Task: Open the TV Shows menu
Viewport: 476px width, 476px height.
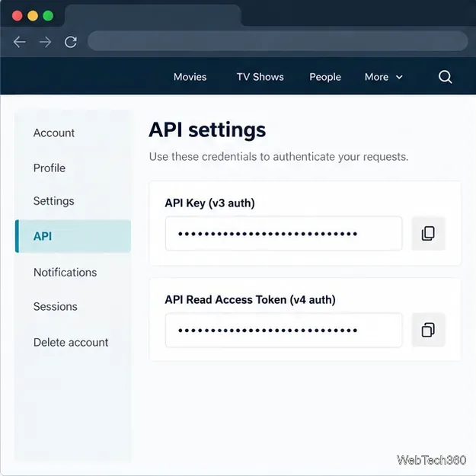Action: [x=260, y=77]
